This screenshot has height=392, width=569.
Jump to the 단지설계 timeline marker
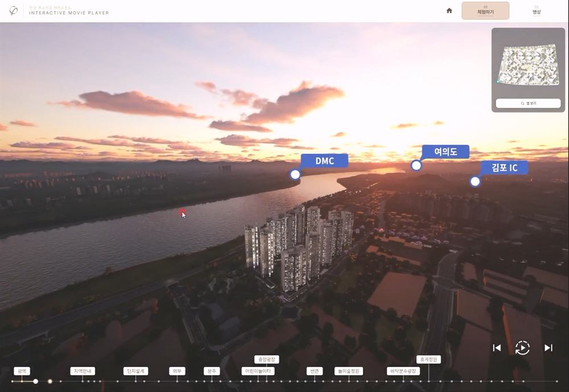(x=135, y=371)
